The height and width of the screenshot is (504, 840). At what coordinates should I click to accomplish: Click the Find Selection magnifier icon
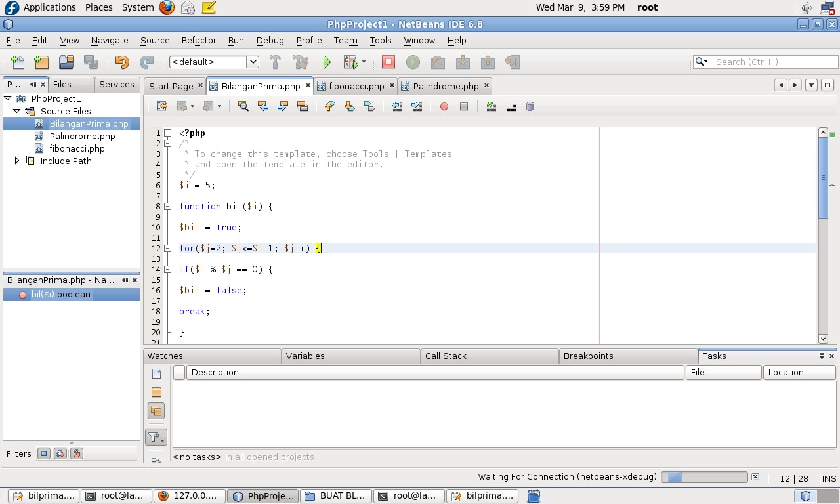click(x=243, y=106)
